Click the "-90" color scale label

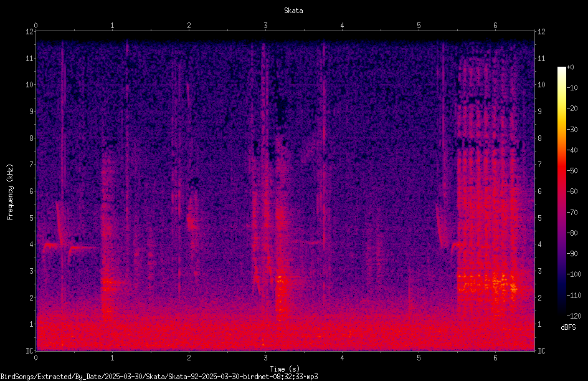pos(572,254)
